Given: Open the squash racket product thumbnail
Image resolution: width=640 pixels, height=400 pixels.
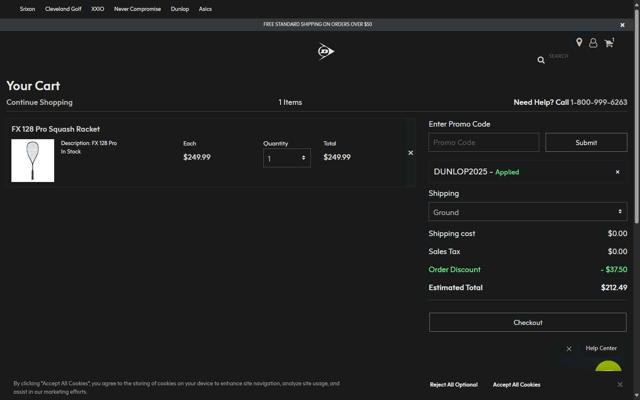Looking at the screenshot, I should tap(33, 160).
